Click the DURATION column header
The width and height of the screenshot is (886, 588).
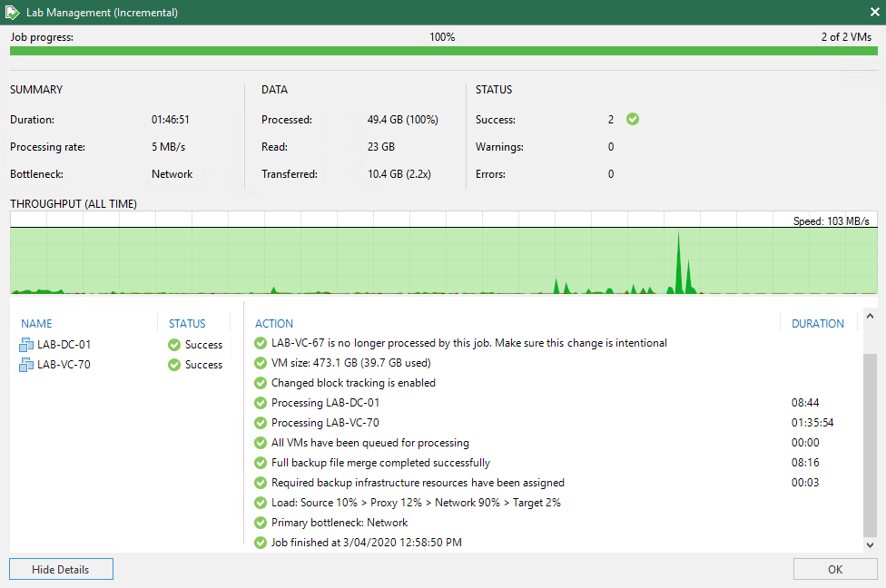(818, 324)
